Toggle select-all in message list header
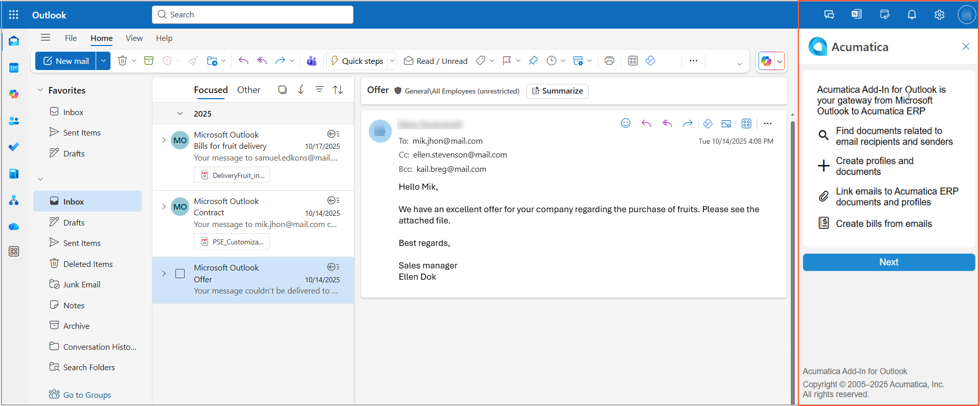The image size is (980, 406). [282, 89]
